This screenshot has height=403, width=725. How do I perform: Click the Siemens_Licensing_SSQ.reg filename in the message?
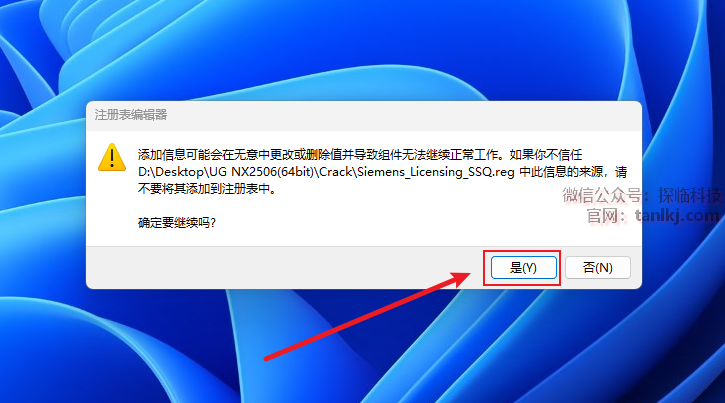coord(436,172)
